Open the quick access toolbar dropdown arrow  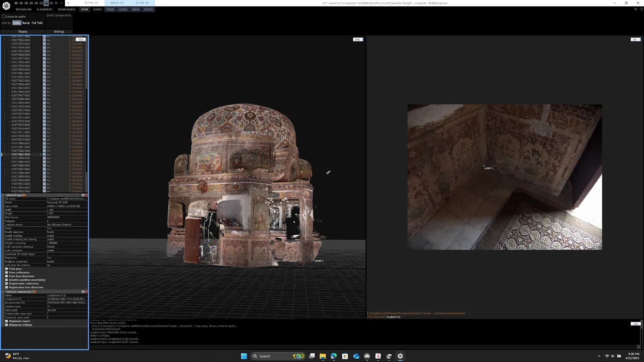pos(68,3)
